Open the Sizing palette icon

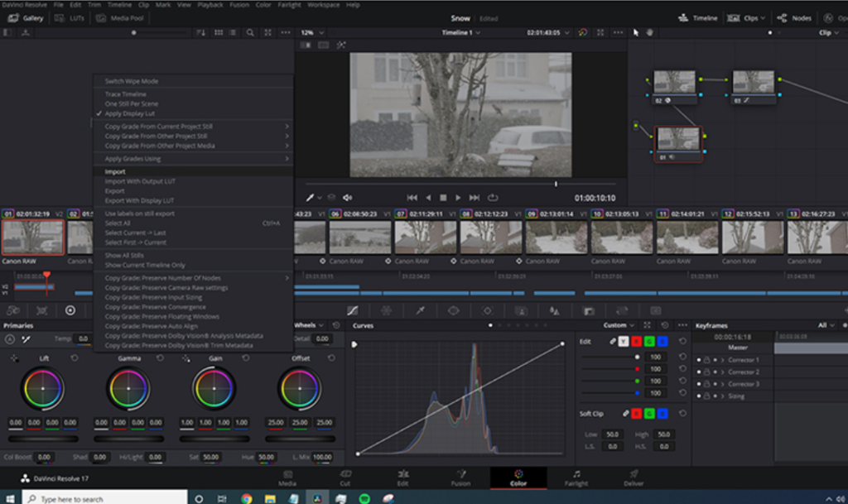coord(622,310)
